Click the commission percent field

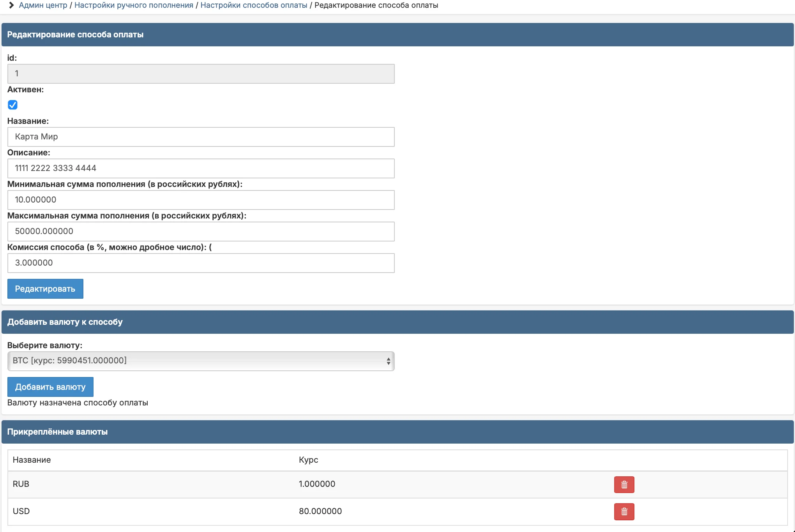click(201, 263)
